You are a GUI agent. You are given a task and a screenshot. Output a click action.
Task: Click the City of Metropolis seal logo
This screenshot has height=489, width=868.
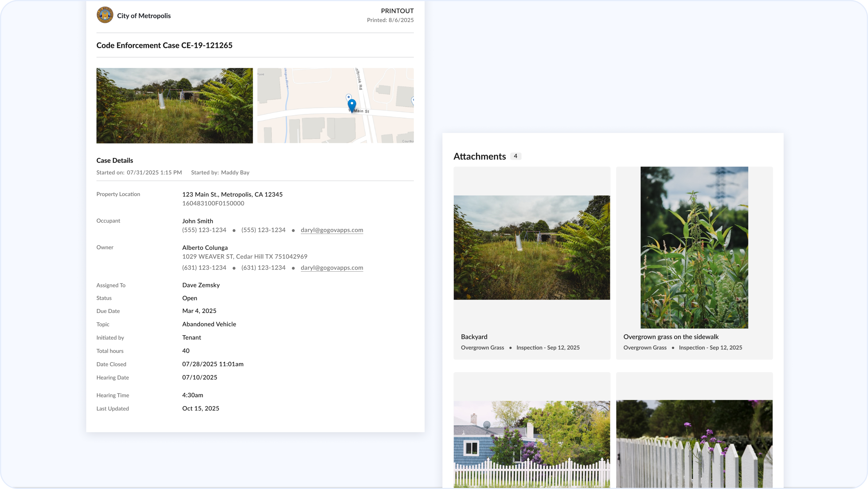tap(105, 15)
